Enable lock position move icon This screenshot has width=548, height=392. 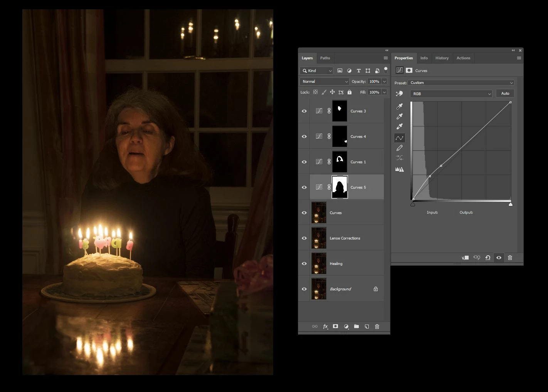332,92
